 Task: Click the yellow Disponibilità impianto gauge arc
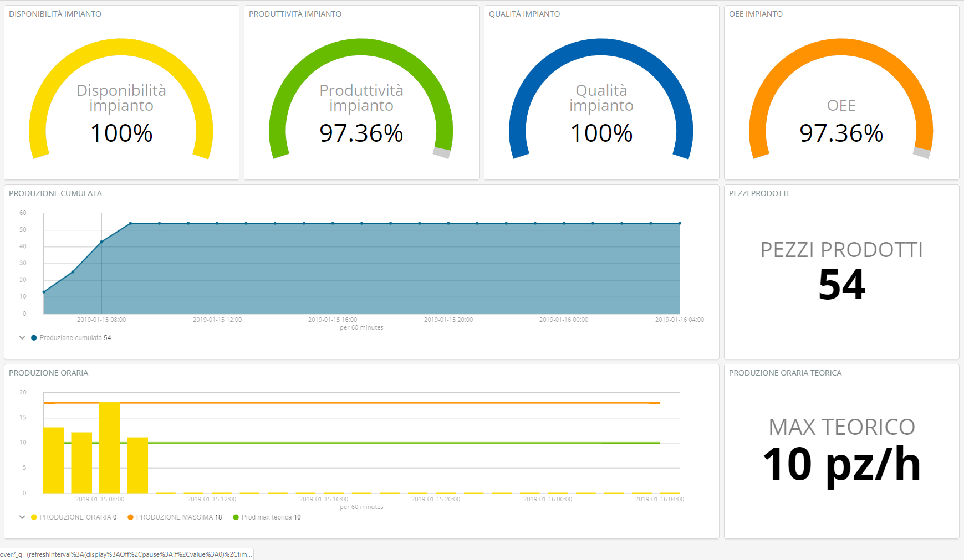pyautogui.click(x=121, y=47)
